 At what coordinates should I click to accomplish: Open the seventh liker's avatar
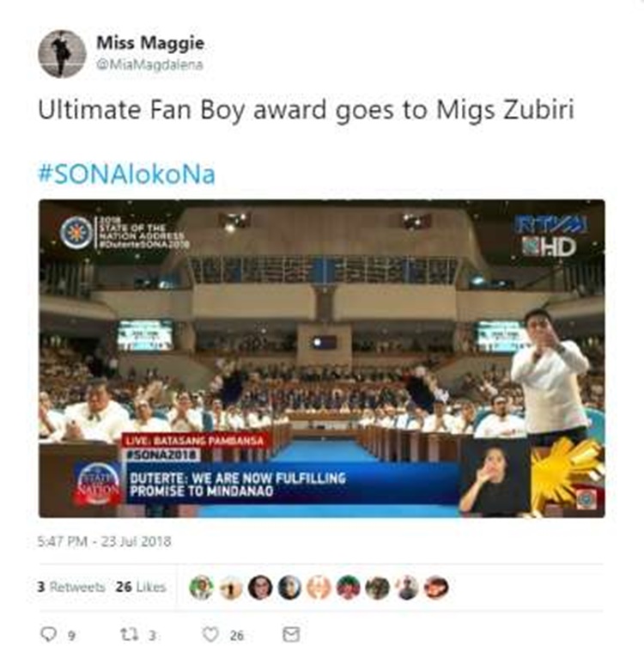click(378, 588)
